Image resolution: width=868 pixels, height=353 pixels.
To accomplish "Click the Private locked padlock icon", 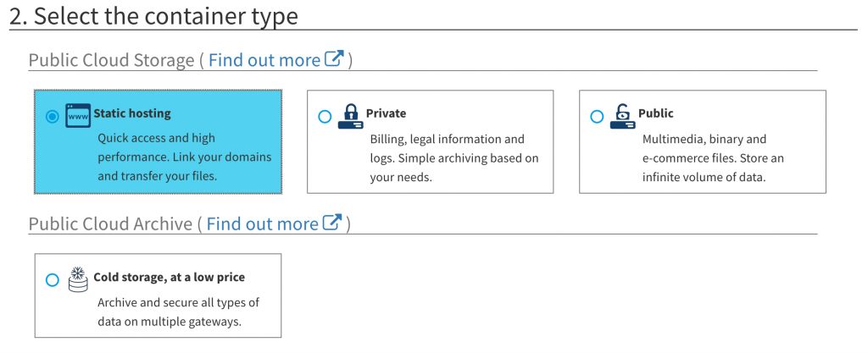I will 350,116.
